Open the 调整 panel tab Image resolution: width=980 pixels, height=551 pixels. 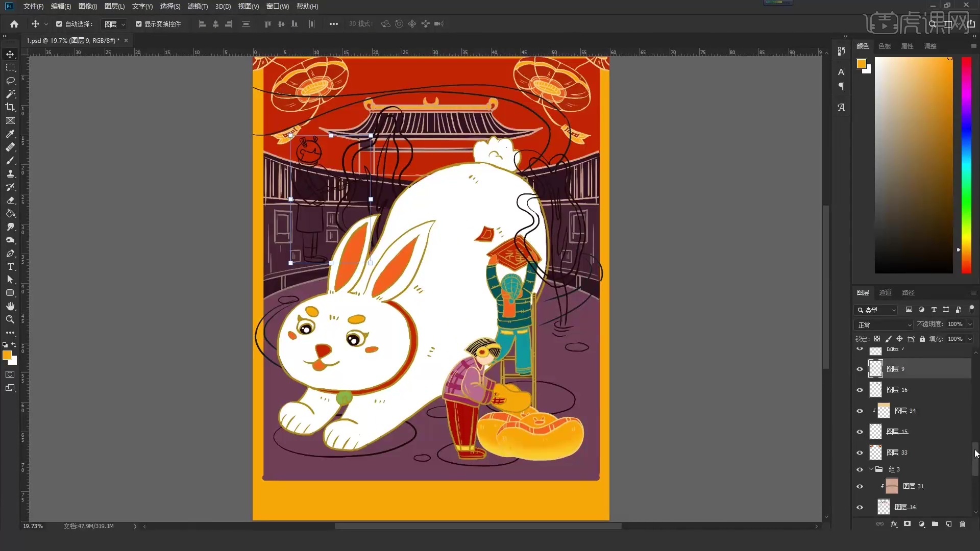[930, 46]
